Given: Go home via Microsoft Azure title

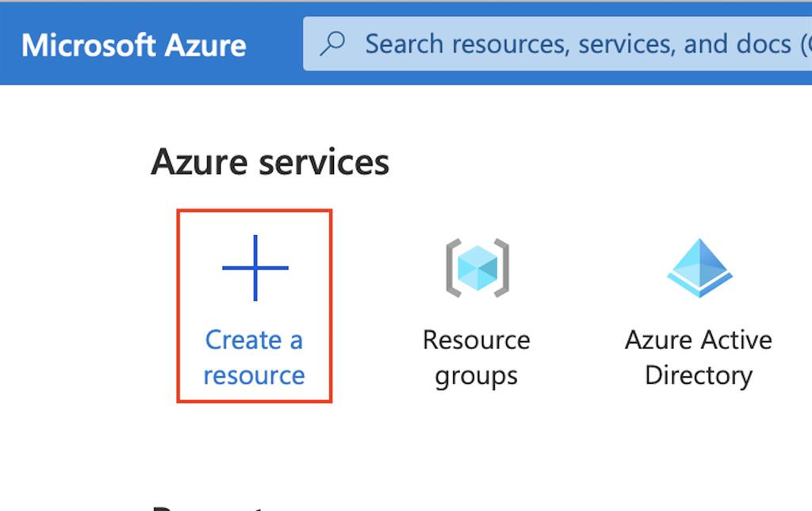Looking at the screenshot, I should (133, 45).
